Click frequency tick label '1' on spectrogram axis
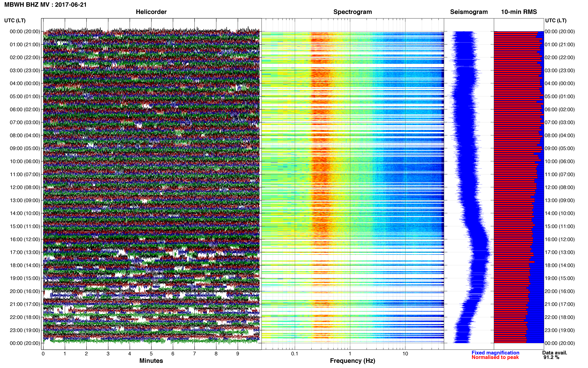 350,354
